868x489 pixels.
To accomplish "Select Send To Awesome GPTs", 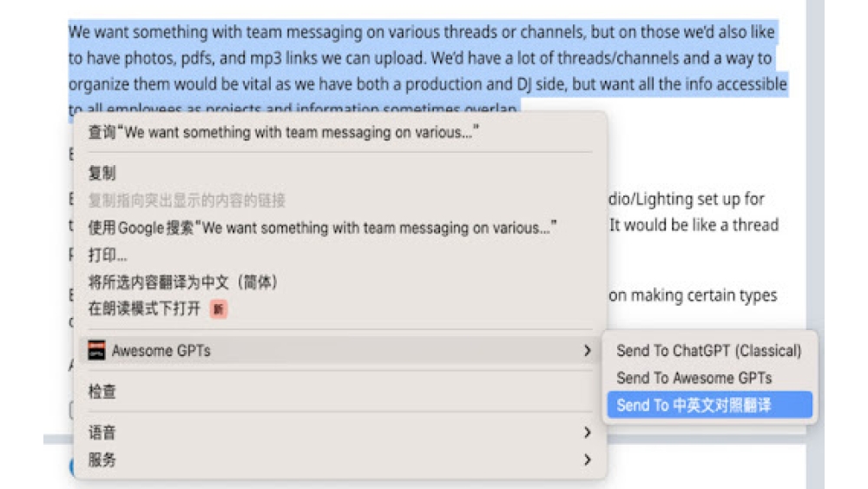I will [708, 378].
